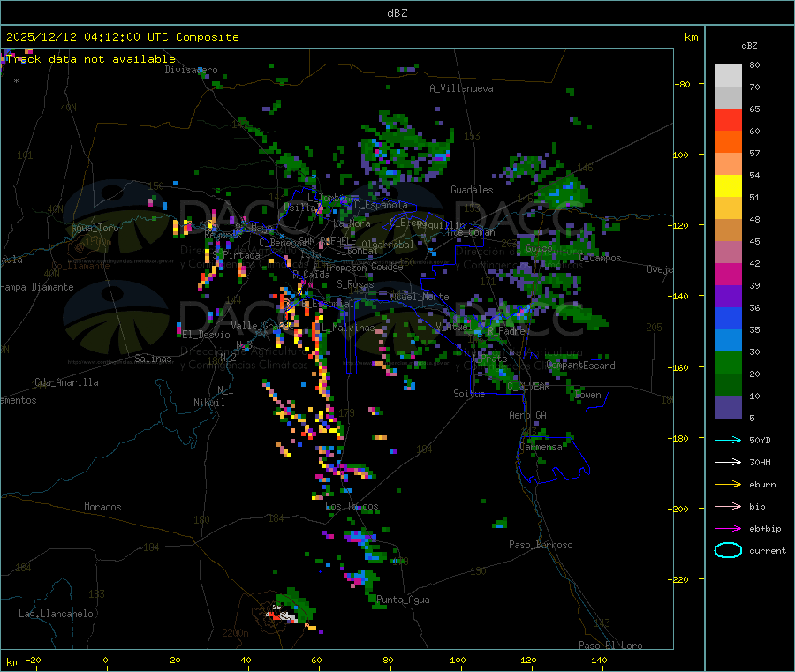The width and height of the screenshot is (795, 672).
Task: Click the '-20' tick on the bottom axis
Action: point(33,660)
